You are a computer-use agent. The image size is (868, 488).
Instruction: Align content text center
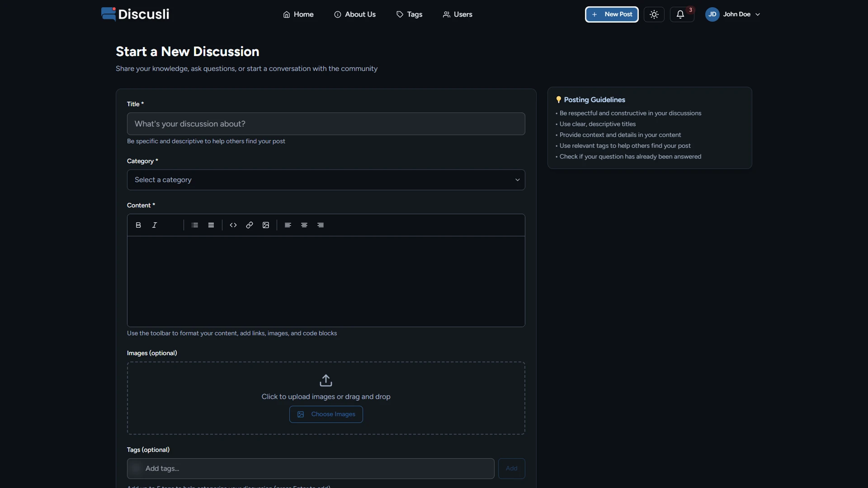click(304, 225)
